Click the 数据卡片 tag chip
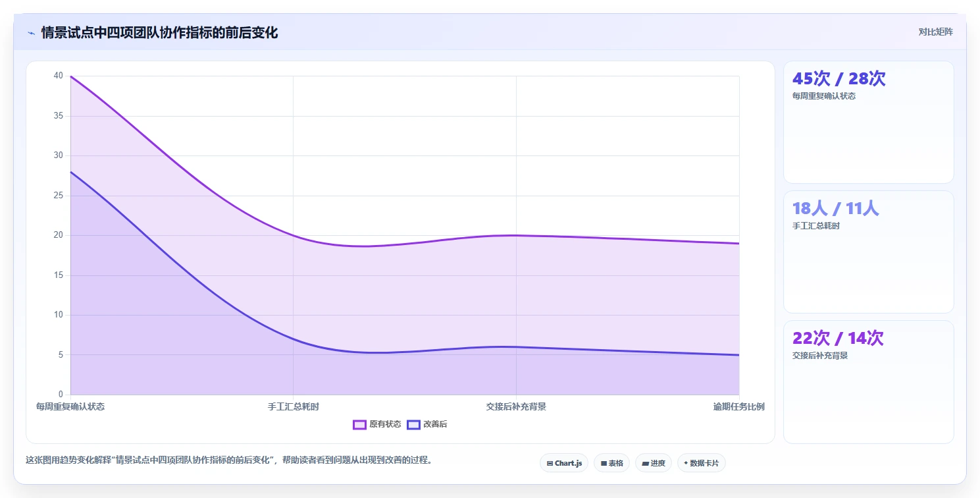 pyautogui.click(x=701, y=463)
